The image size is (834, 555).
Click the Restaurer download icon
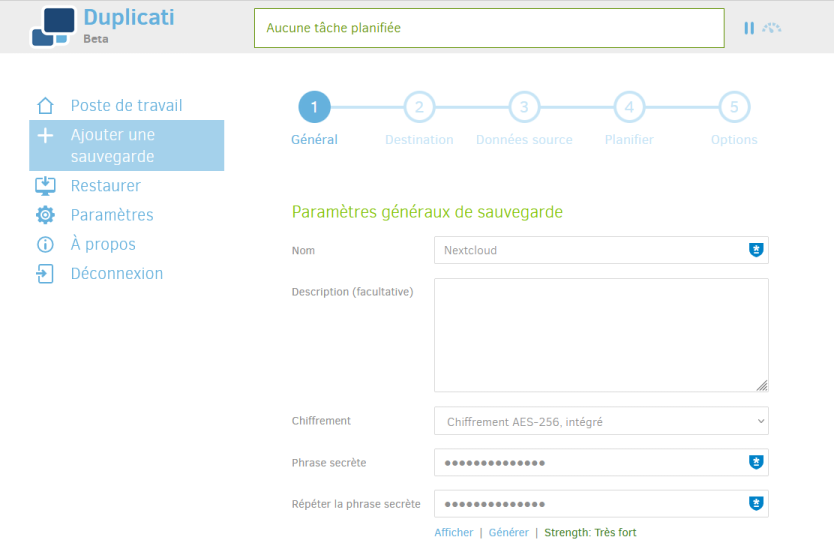(45, 186)
